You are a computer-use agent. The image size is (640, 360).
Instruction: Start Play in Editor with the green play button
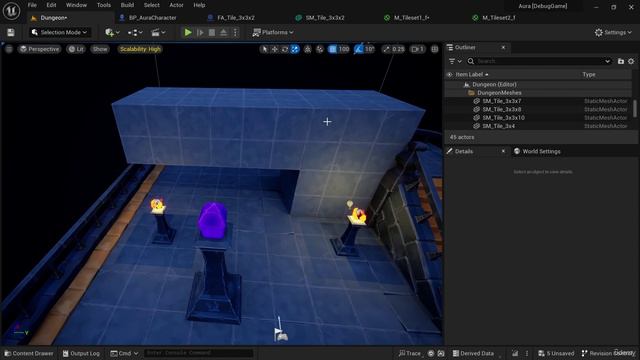point(188,32)
